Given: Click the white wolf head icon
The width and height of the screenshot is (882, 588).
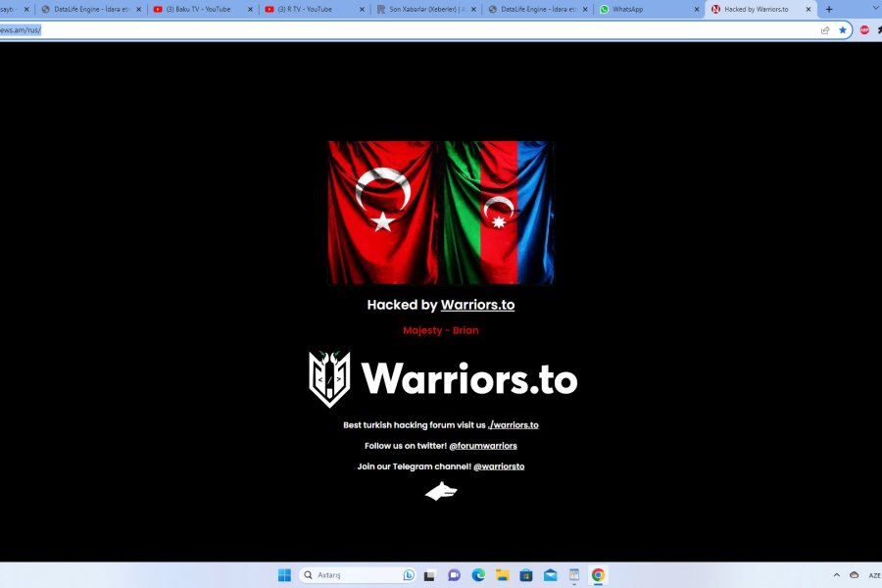Looking at the screenshot, I should click(441, 491).
